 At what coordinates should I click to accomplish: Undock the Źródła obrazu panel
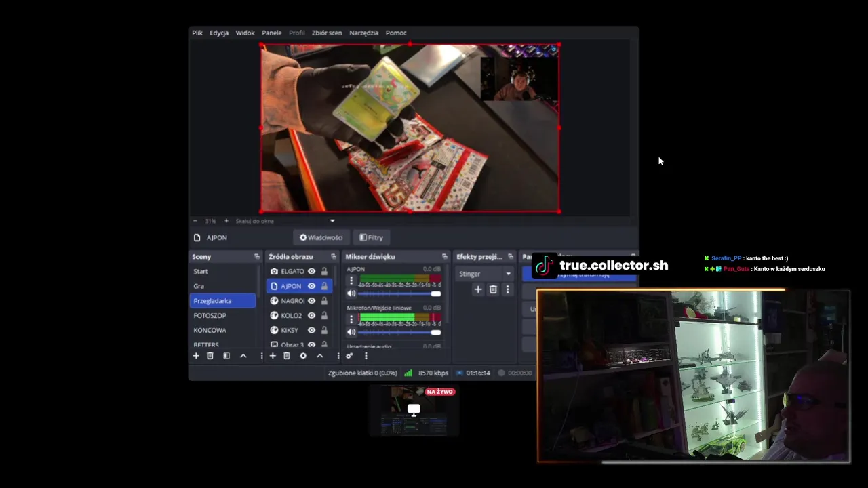tap(333, 256)
